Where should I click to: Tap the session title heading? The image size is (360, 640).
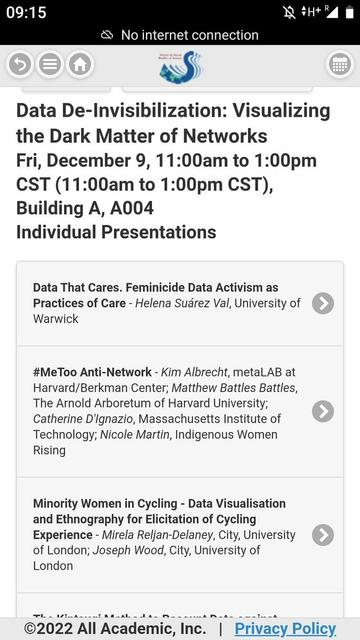(x=173, y=123)
